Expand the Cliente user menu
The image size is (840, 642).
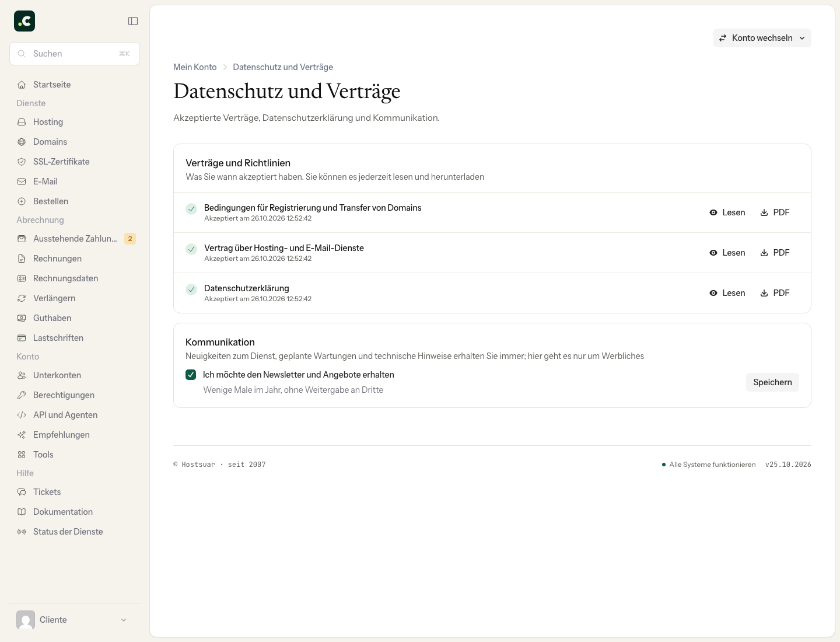click(x=75, y=620)
